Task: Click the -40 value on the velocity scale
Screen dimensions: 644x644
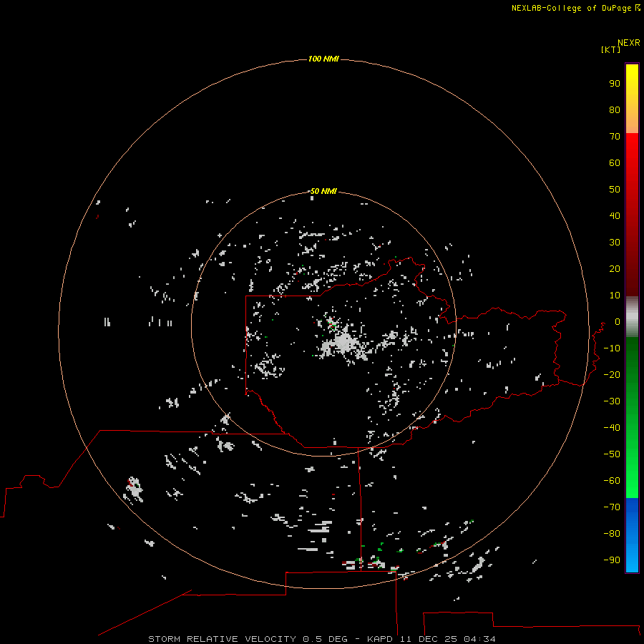Action: (x=612, y=428)
